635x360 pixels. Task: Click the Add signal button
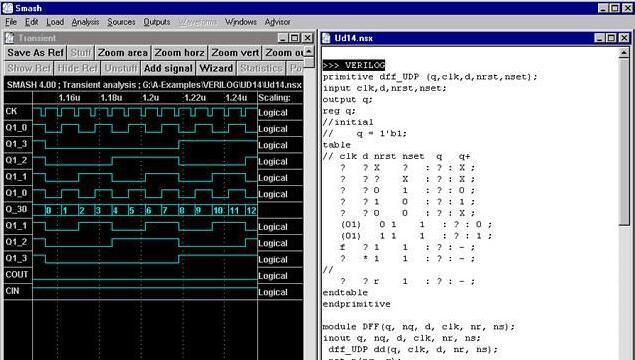(x=168, y=68)
